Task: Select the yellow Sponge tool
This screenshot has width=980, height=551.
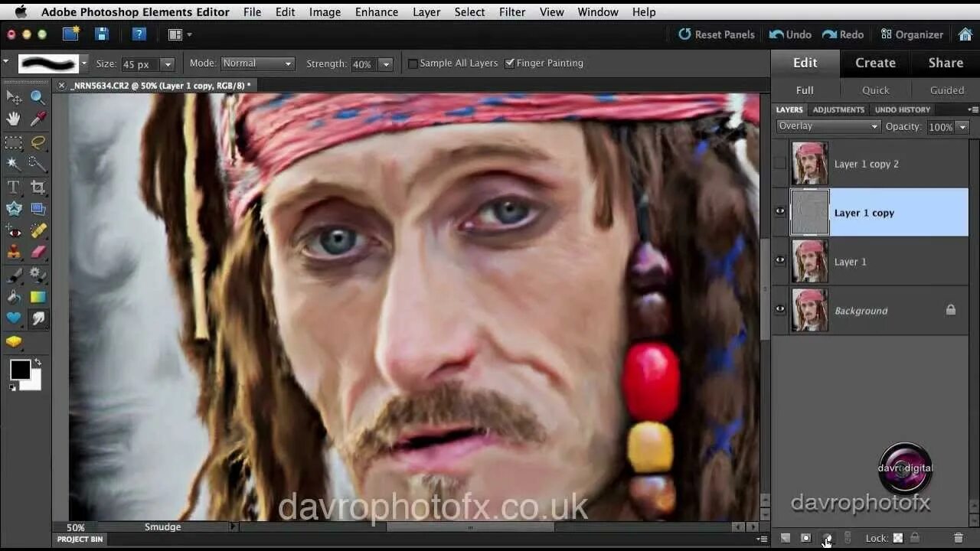Action: pyautogui.click(x=14, y=341)
